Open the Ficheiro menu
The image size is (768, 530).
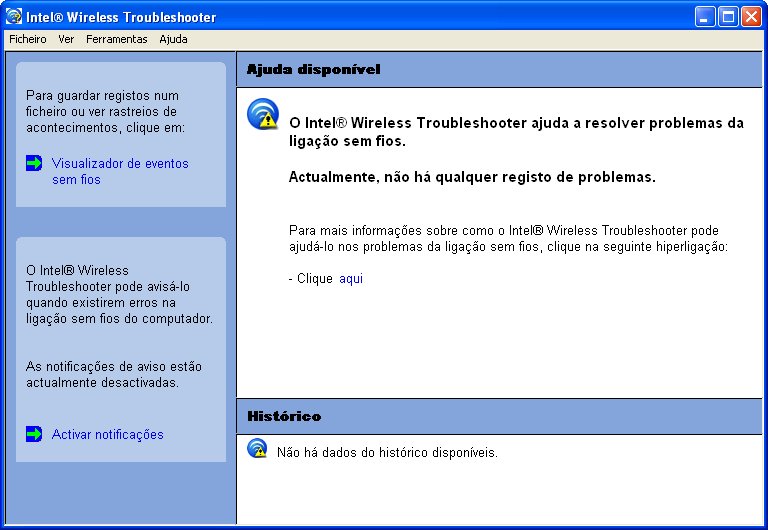coord(28,39)
